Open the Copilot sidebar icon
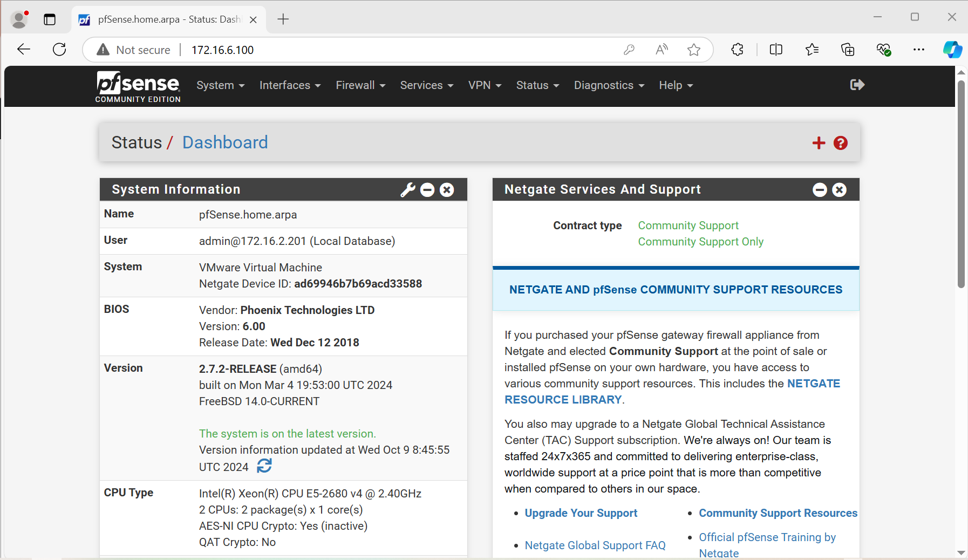 952,50
